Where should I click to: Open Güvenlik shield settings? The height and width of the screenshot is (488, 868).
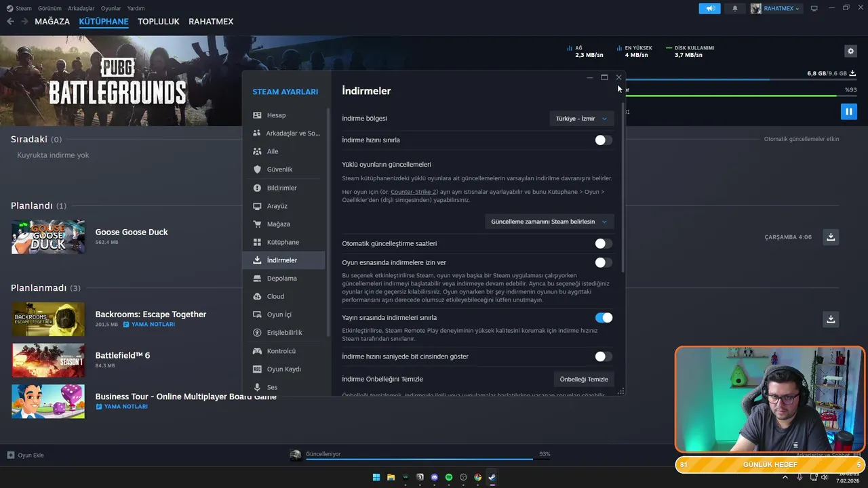click(283, 169)
